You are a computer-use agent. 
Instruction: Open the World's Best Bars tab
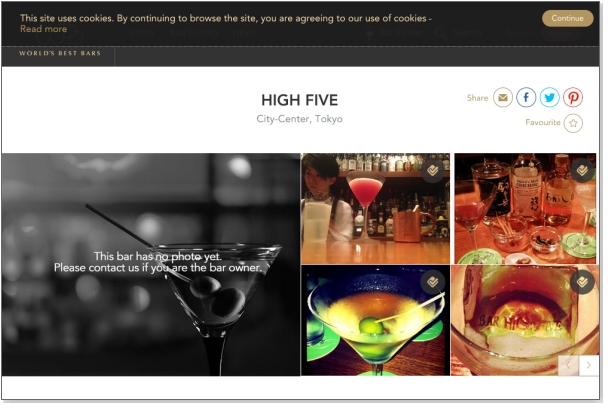[60, 53]
